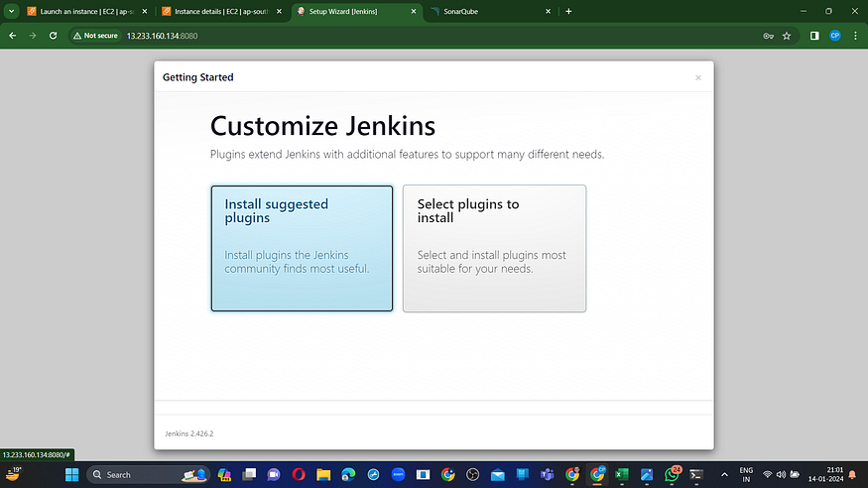Click Jenkins 2.426.2 version text

pos(189,433)
